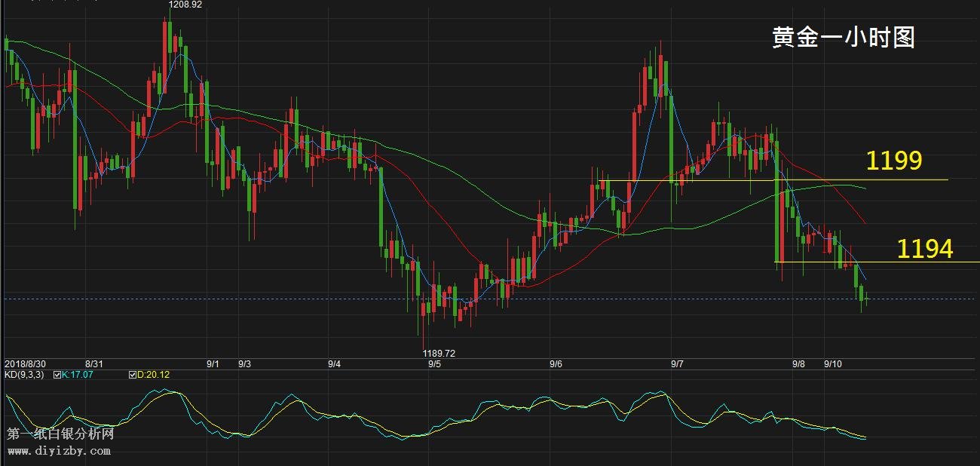The image size is (980, 466).
Task: Select the 8/31 date label
Action: [x=95, y=363]
